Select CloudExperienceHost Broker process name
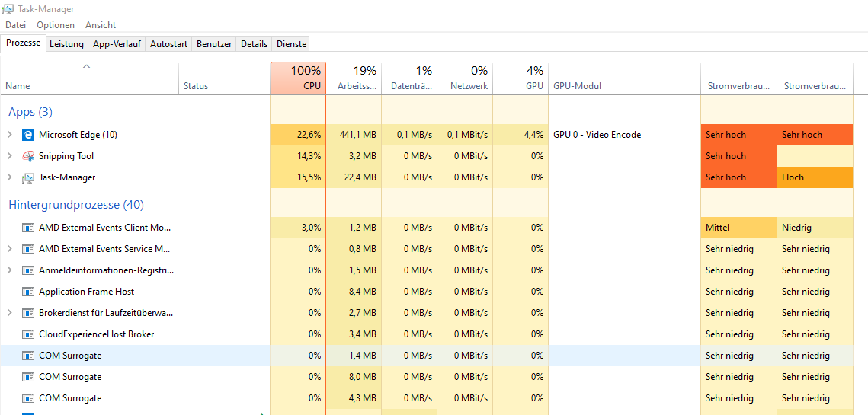 (x=96, y=334)
